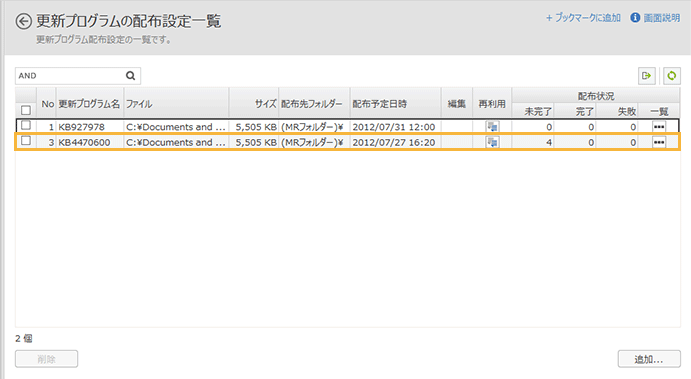Click the date 2012/07/31 12:00 cell
The image size is (691, 379).
point(395,127)
